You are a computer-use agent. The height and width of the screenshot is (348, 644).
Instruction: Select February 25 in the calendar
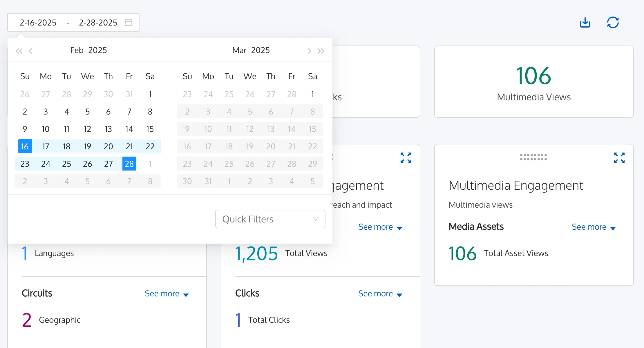(67, 164)
